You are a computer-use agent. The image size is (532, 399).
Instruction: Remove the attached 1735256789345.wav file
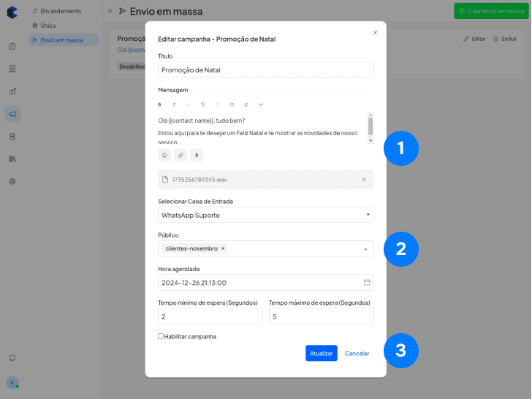[364, 180]
